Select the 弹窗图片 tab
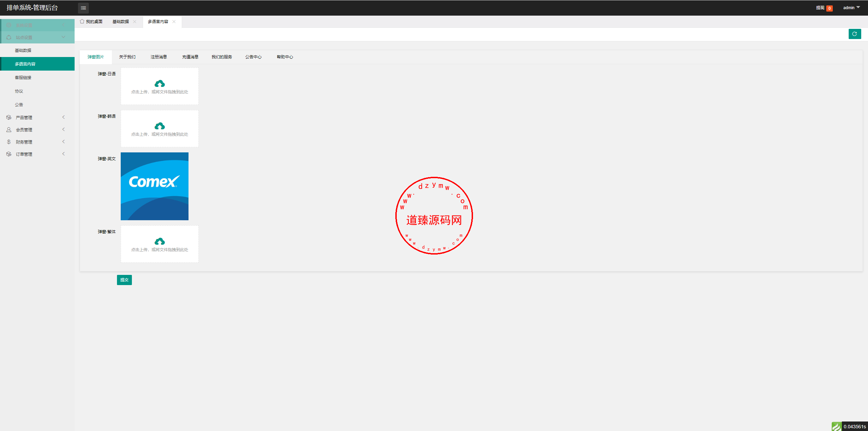This screenshot has width=868, height=431. [96, 57]
